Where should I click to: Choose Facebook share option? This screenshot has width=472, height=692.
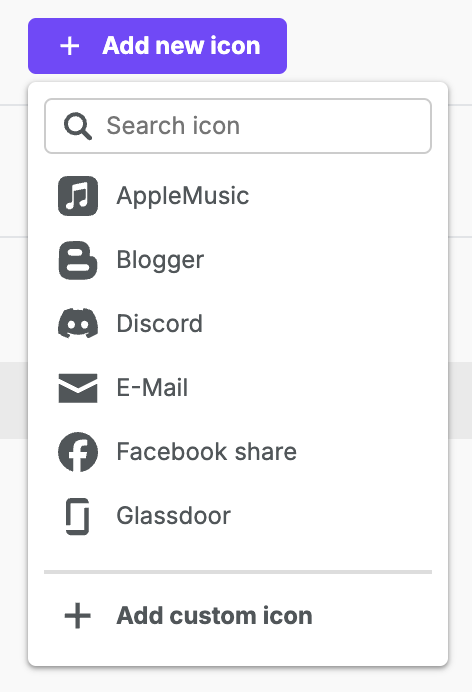pos(238,452)
